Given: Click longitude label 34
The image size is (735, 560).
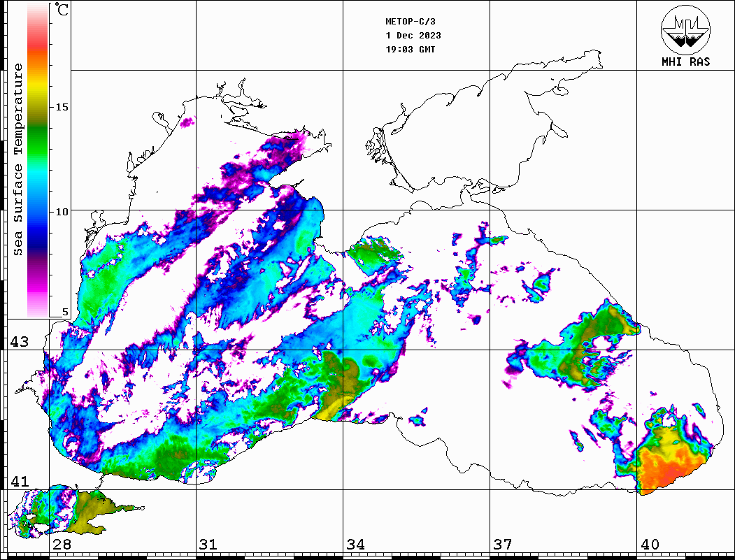Looking at the screenshot, I should 355,544.
